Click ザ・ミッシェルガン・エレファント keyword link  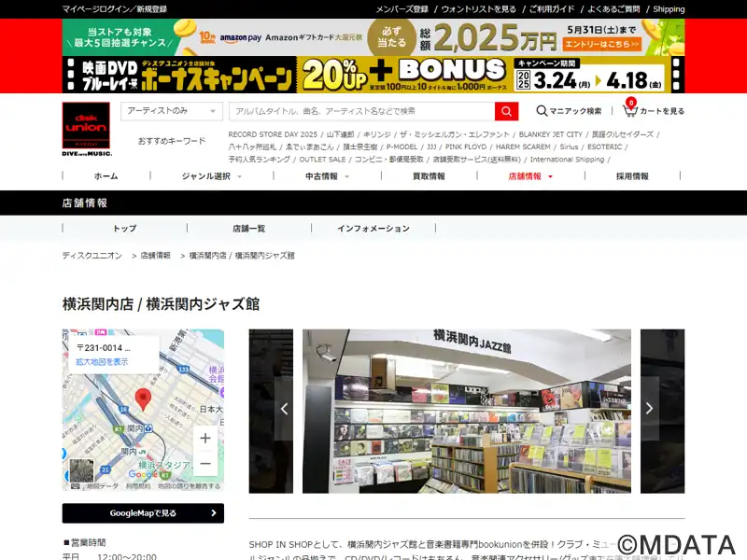click(x=455, y=134)
